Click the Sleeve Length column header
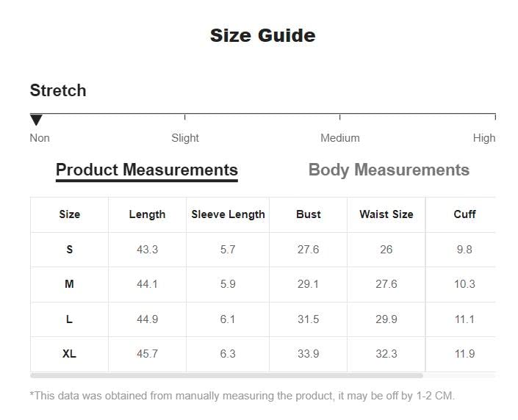 point(228,214)
